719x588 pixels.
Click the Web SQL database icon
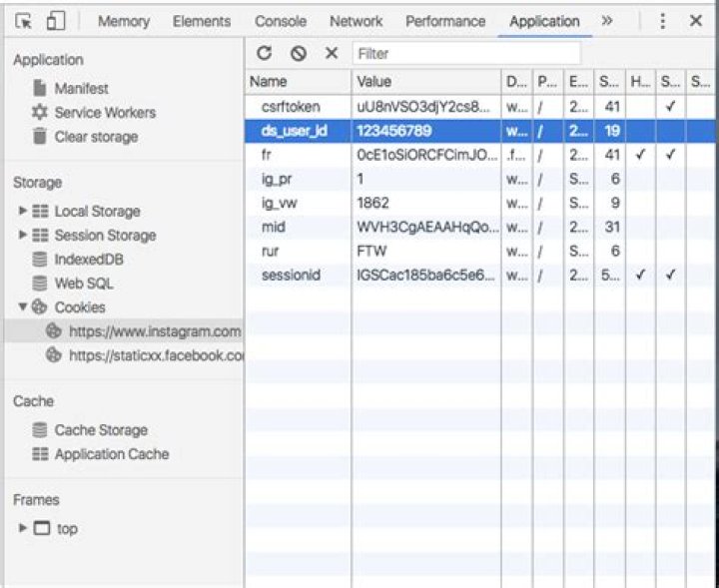[40, 284]
